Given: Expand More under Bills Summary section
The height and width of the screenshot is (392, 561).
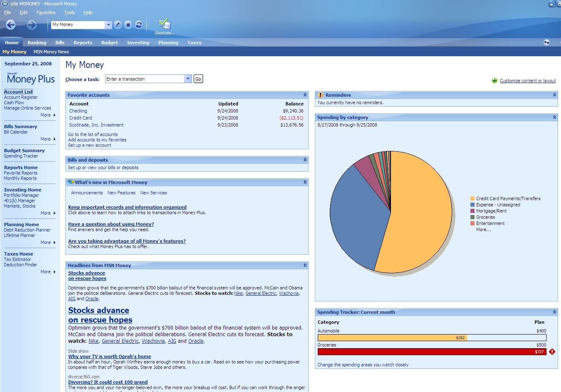Looking at the screenshot, I should pos(48,139).
